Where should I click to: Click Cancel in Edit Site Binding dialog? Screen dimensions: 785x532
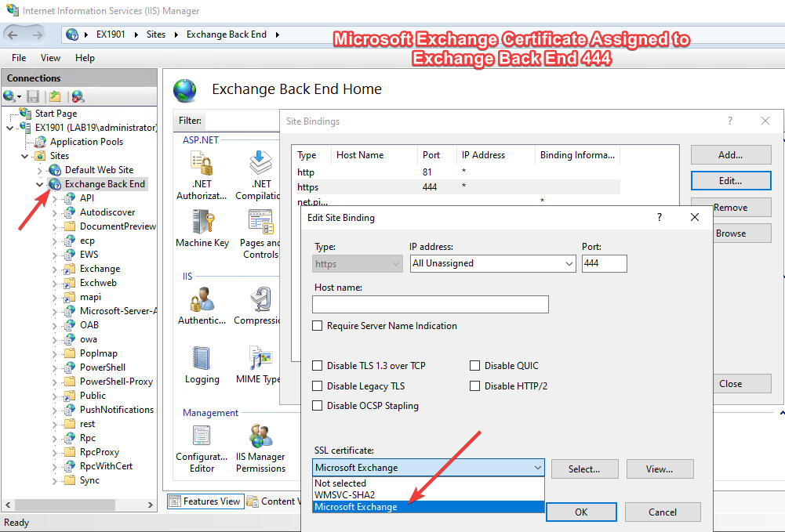pos(663,512)
